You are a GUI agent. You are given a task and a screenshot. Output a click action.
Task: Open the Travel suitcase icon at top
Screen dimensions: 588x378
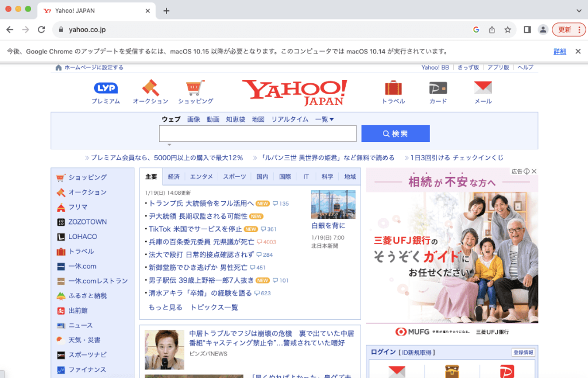(393, 88)
